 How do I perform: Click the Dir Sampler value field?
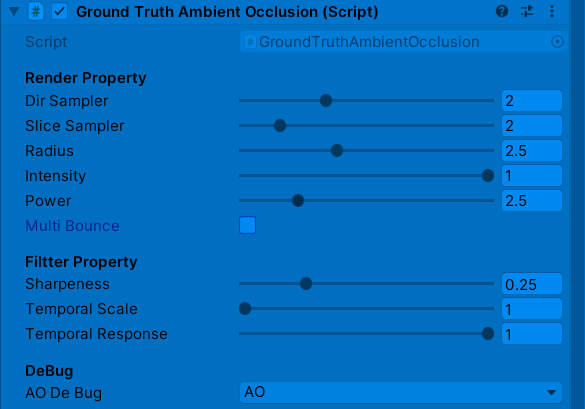(532, 100)
